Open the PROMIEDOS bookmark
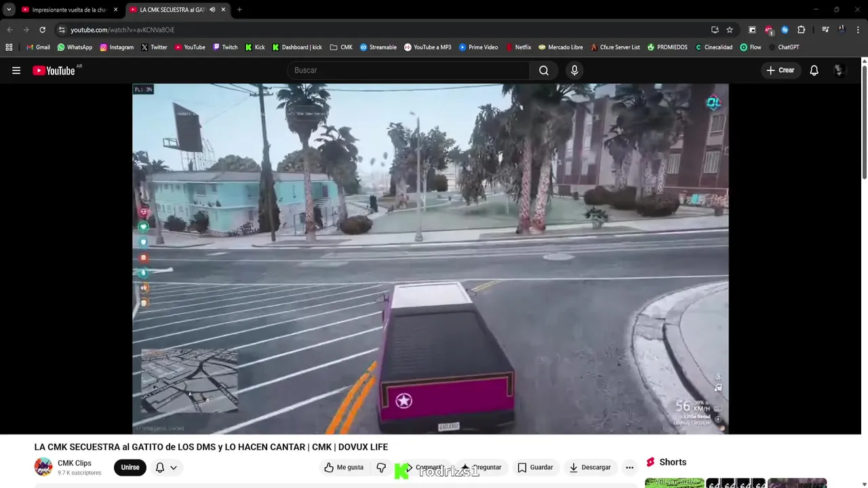The height and width of the screenshot is (488, 868). 667,47
